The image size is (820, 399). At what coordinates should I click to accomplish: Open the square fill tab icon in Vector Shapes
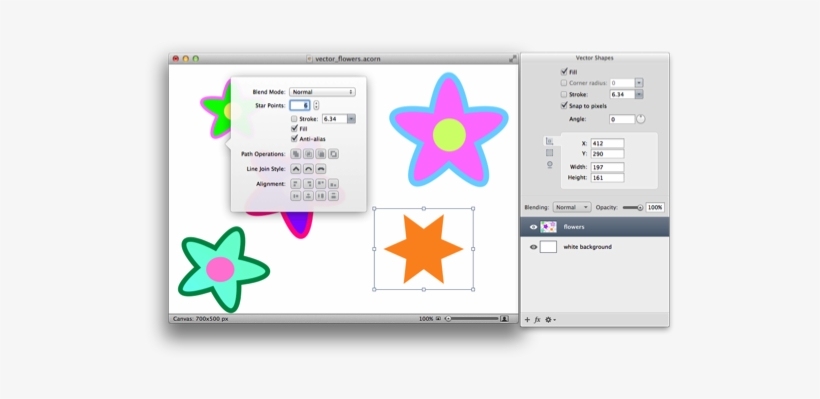click(549, 153)
